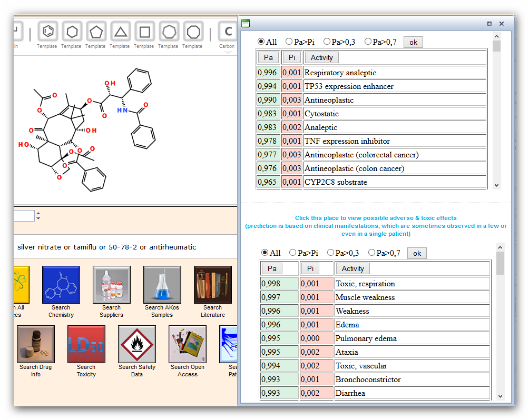Select the Respiratory analeptic row
The height and width of the screenshot is (420, 529).
pos(371,73)
